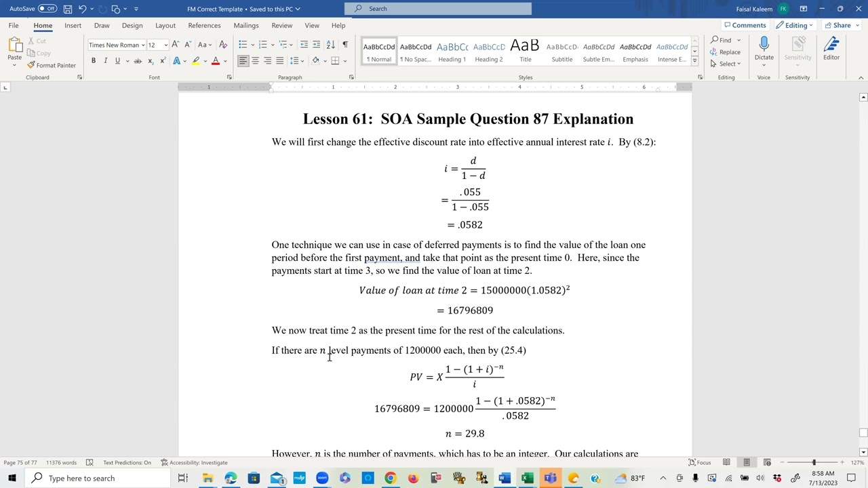Open the File tab
868x488 pixels.
14,25
